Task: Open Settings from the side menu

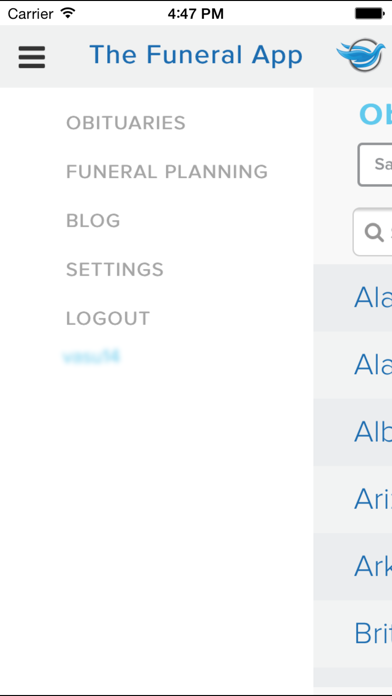Action: coord(115,269)
